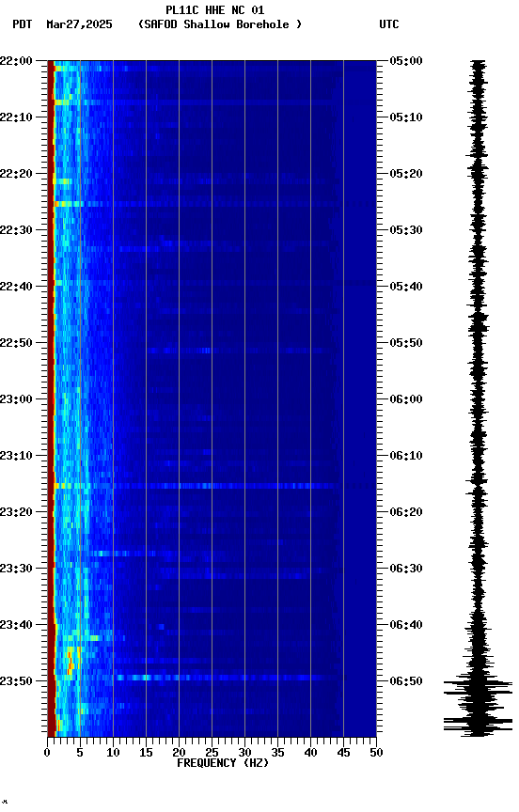
Task: Select the 23:10 PDT time label
Action: 17,456
